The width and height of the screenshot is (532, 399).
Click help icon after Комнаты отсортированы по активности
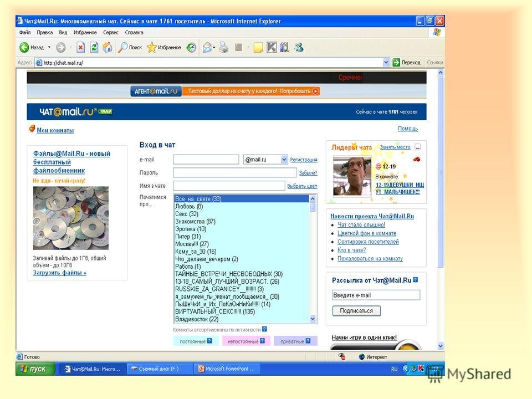[264, 329]
